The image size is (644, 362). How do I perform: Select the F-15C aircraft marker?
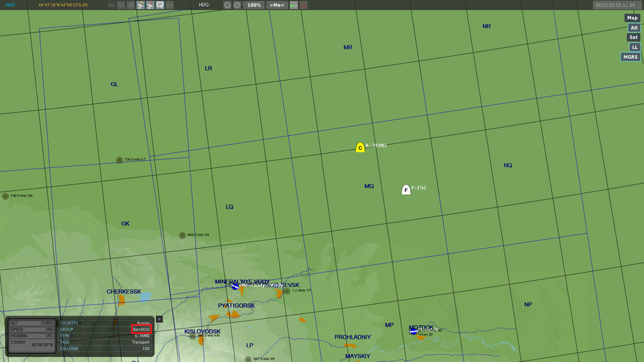406,190
